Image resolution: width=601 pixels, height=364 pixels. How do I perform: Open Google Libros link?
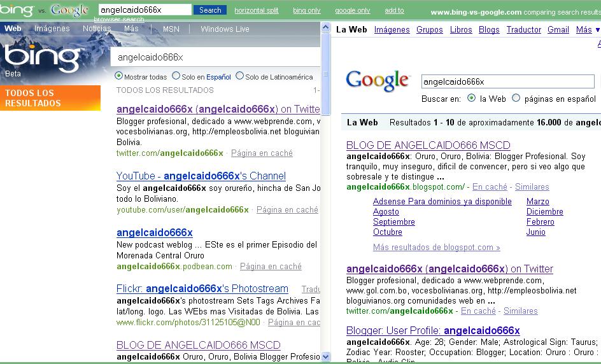click(x=461, y=29)
